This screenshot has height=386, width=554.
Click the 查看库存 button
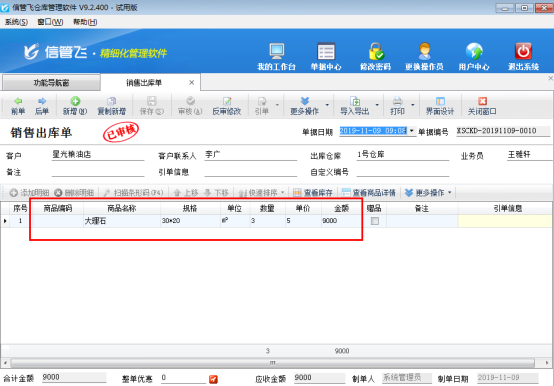(313, 192)
